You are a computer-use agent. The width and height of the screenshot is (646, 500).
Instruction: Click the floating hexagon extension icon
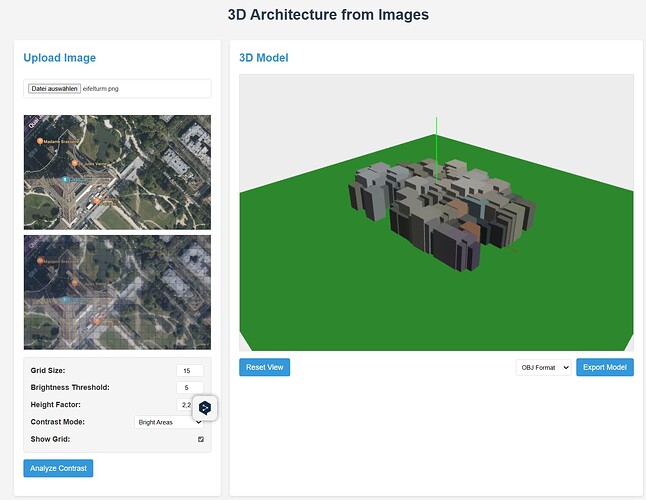point(205,408)
